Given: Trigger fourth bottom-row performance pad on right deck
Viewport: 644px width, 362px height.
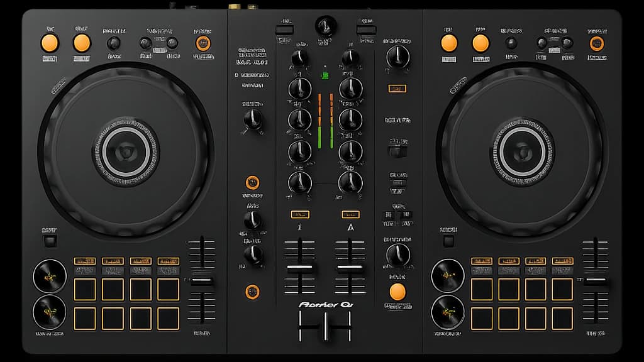Looking at the screenshot, I should pos(562,319).
